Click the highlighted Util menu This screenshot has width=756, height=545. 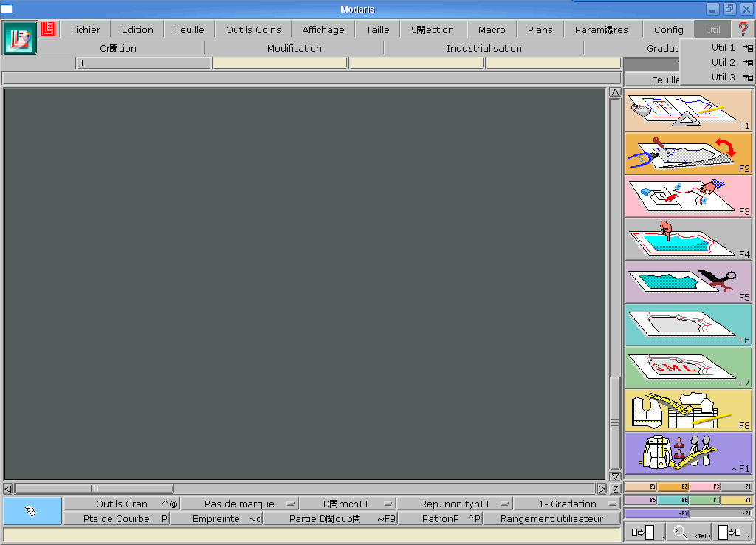point(712,30)
